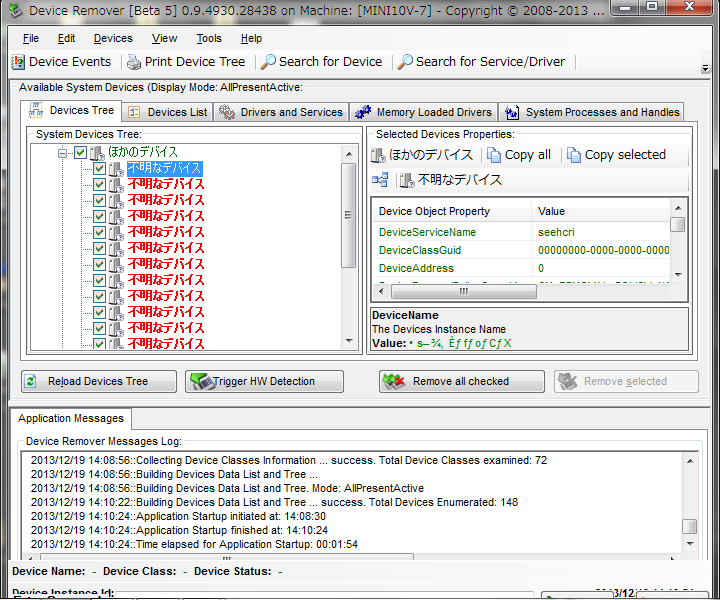The width and height of the screenshot is (720, 600).
Task: Select the highlighted 不明なデバイス tree item
Action: 164,168
